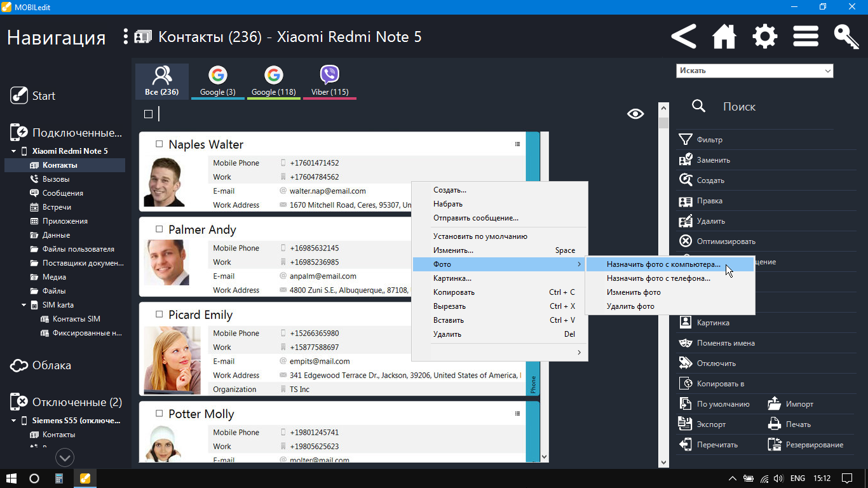Toggle the eye visibility icon above contacts
The image size is (868, 488).
coord(635,114)
